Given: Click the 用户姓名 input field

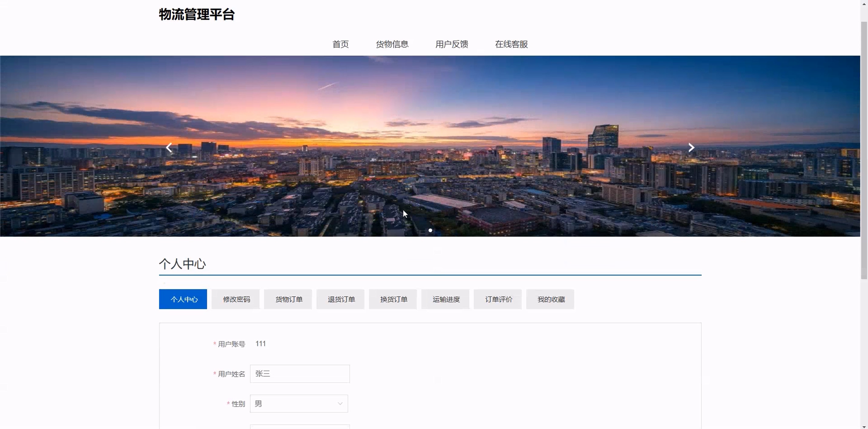Looking at the screenshot, I should [300, 374].
